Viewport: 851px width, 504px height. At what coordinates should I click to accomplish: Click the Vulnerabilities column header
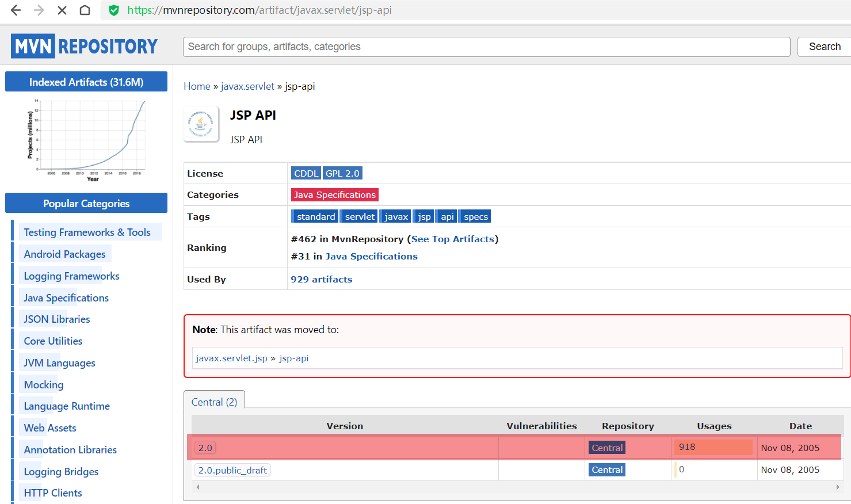point(541,426)
